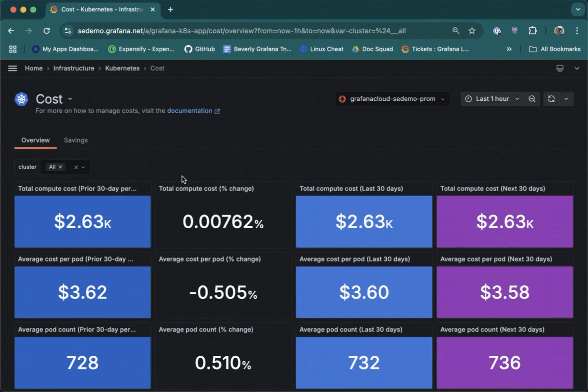Screen dimensions: 588x392
Task: Open the grafanacloud-sedemo-prom data source dropdown
Action: pos(392,99)
